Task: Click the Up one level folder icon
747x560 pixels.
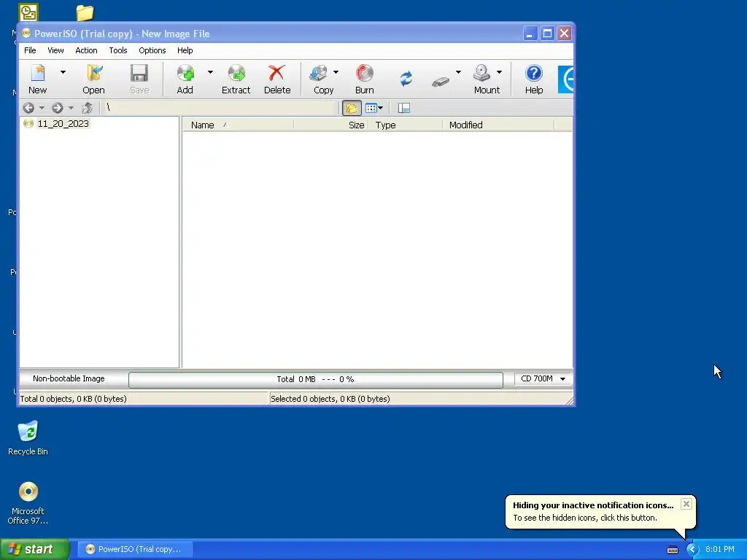Action: point(88,108)
